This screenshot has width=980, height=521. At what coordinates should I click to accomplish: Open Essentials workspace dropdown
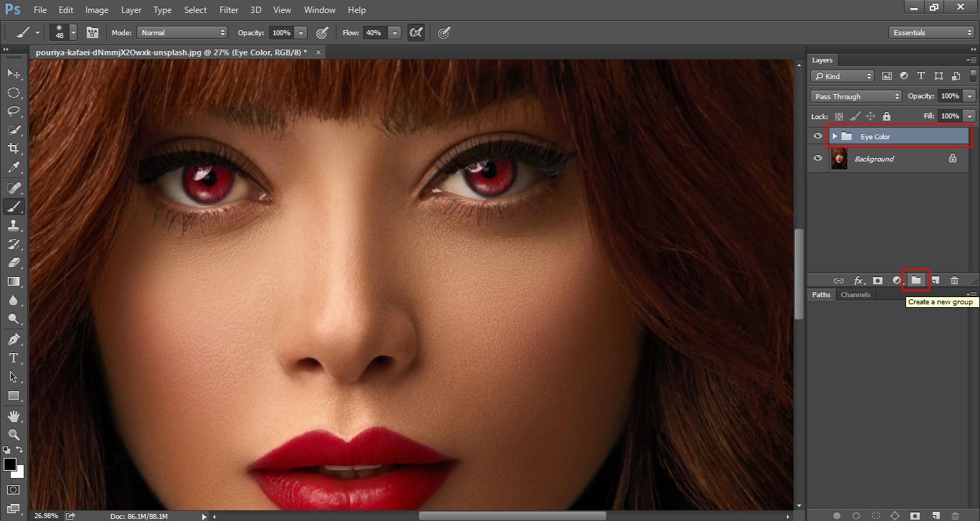click(931, 32)
